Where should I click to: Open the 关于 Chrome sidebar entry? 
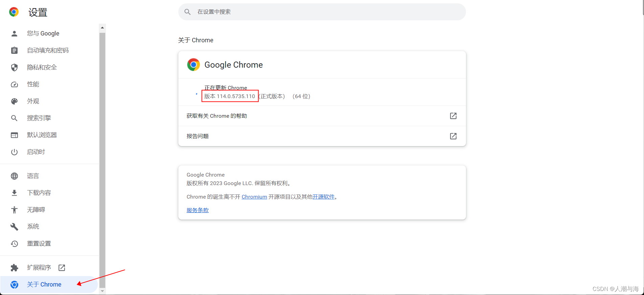coord(44,284)
